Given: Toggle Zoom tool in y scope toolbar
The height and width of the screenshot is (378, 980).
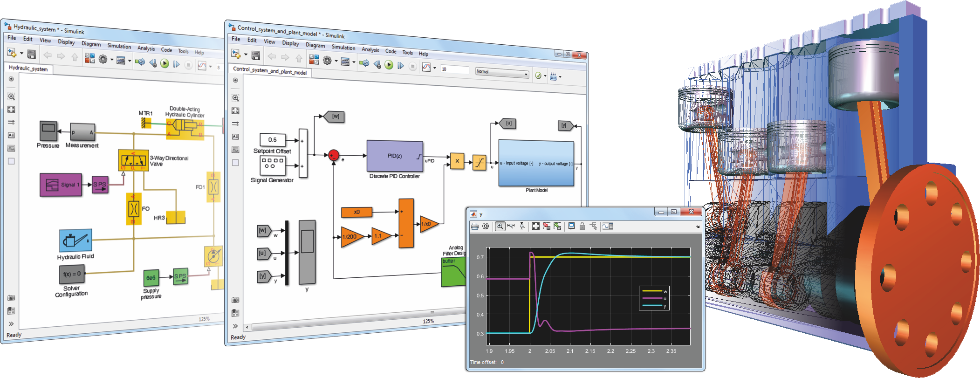Looking at the screenshot, I should click(500, 226).
